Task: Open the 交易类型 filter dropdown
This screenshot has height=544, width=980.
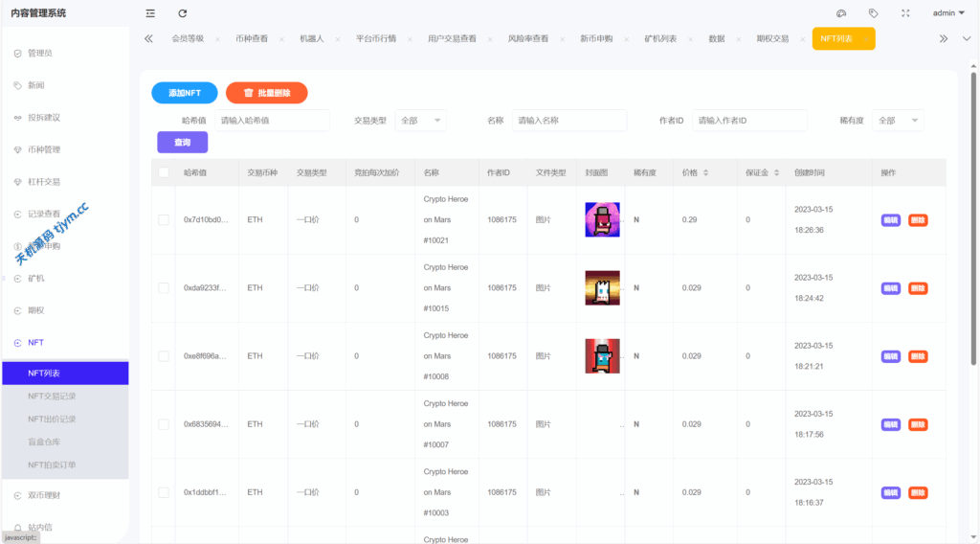Action: click(420, 121)
